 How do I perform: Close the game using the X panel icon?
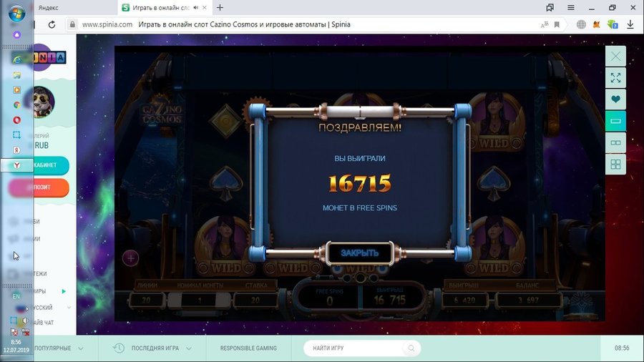[615, 56]
